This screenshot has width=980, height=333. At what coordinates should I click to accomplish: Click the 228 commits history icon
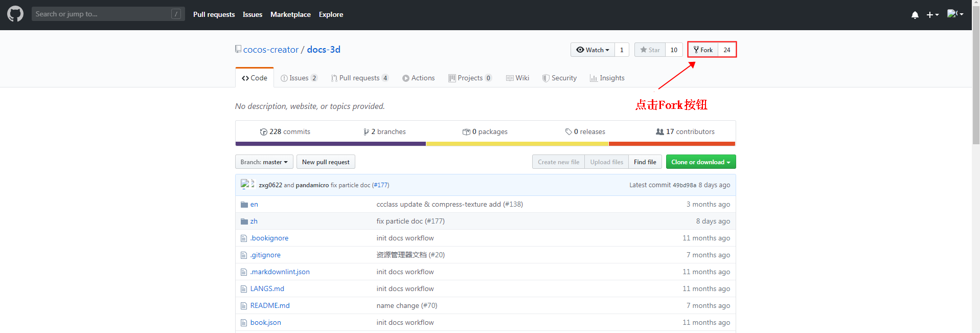[264, 132]
